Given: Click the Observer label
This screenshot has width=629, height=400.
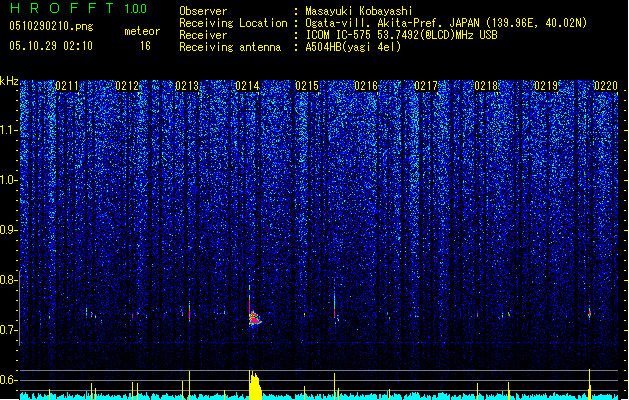Looking at the screenshot, I should tap(203, 11).
